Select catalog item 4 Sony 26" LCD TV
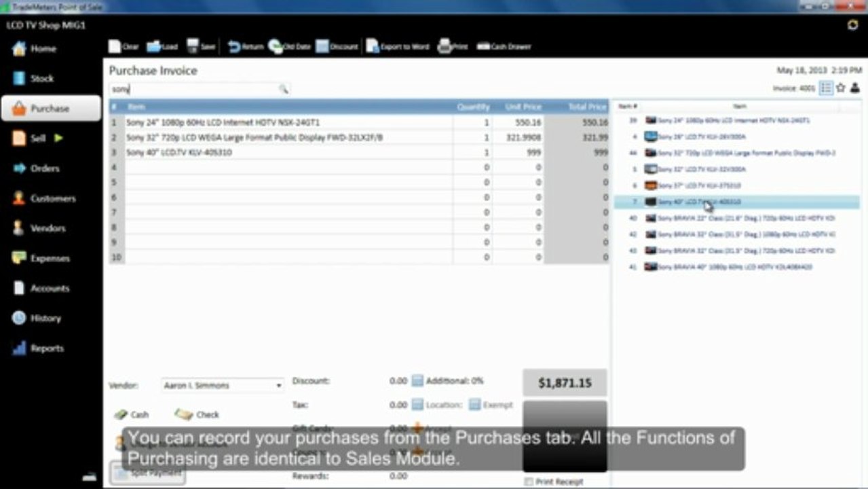Screen dimensions: 868x489 (736, 137)
